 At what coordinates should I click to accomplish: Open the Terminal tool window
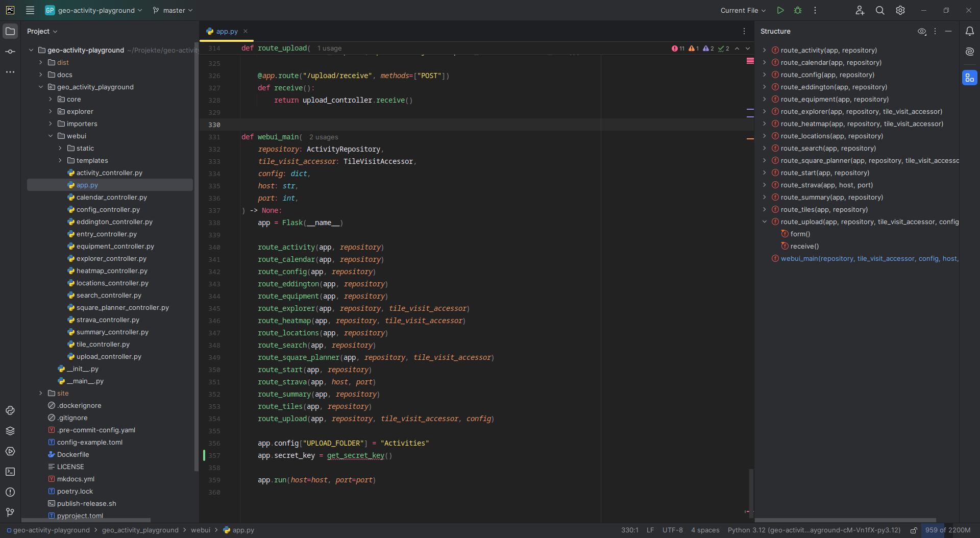pos(10,472)
